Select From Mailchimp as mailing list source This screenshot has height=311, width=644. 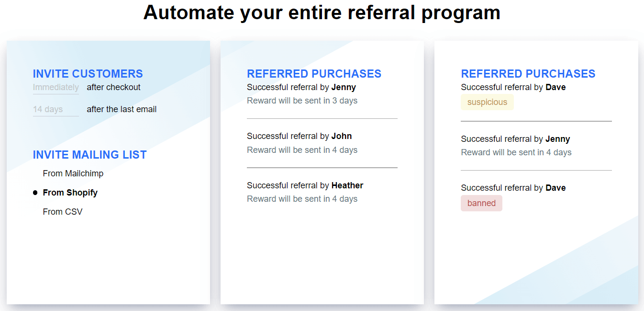(73, 173)
